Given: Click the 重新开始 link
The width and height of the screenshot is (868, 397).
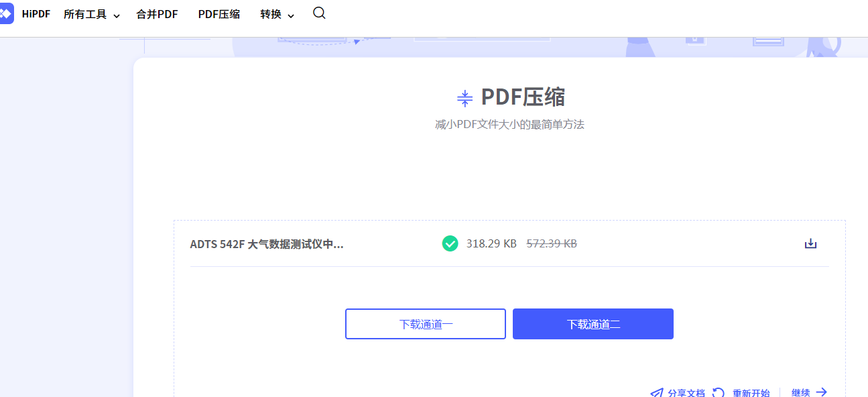Looking at the screenshot, I should (x=751, y=392).
